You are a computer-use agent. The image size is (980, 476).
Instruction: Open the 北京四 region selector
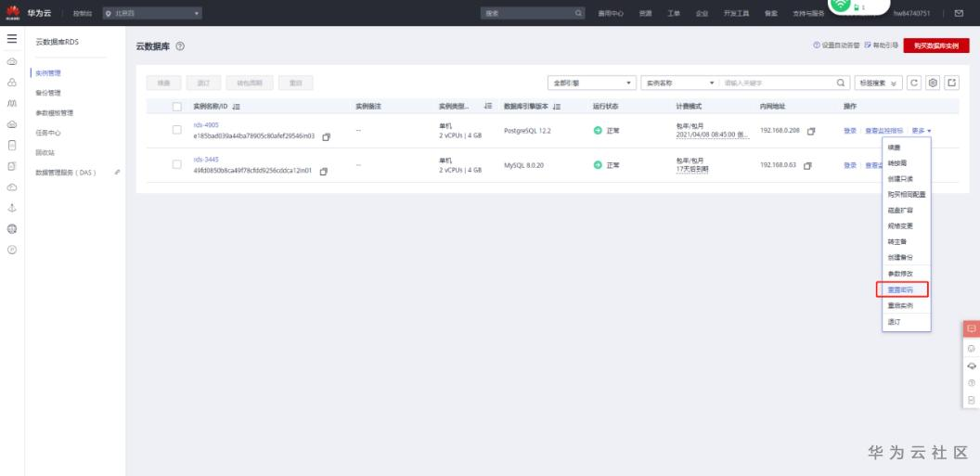pos(152,13)
